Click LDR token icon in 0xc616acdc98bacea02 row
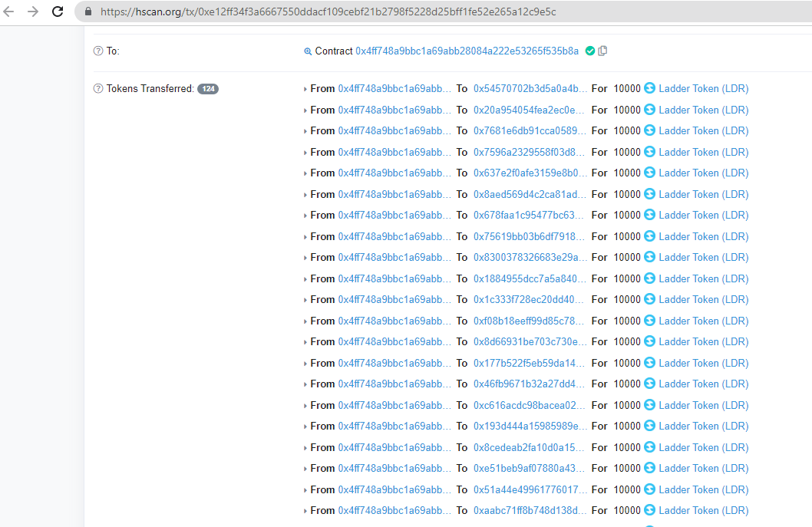Image resolution: width=812 pixels, height=527 pixels. pyautogui.click(x=649, y=405)
